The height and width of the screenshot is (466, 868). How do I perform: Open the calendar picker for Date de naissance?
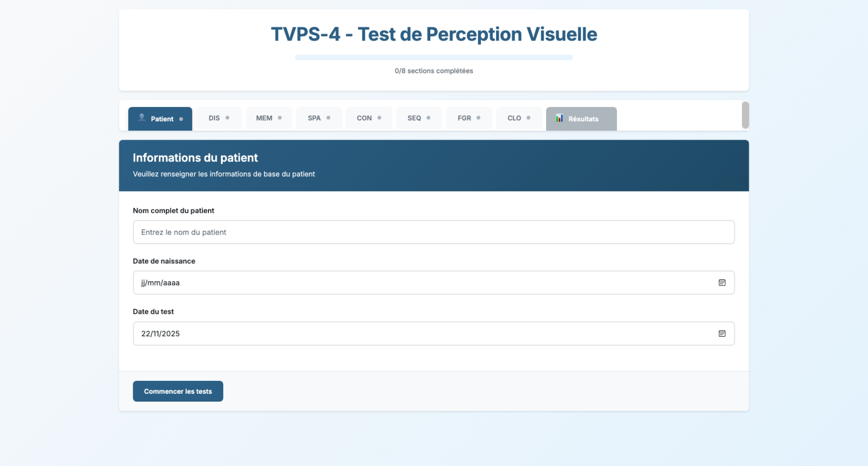point(722,282)
